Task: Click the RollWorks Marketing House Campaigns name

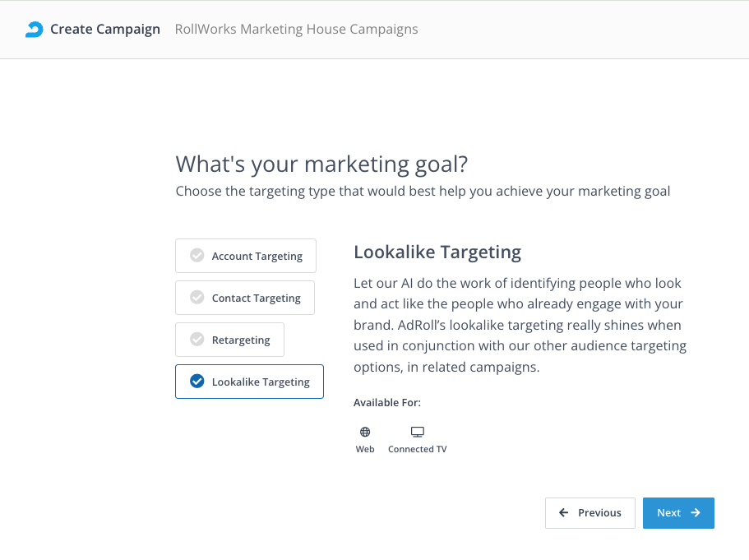Action: coord(296,30)
